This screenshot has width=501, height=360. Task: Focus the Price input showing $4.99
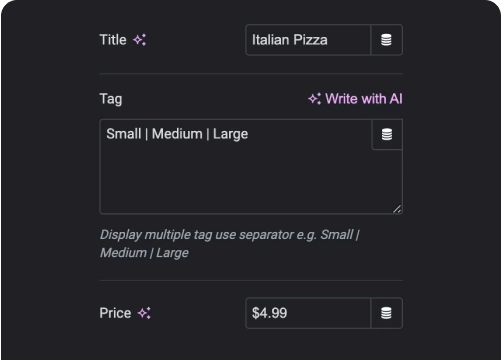[x=308, y=313]
